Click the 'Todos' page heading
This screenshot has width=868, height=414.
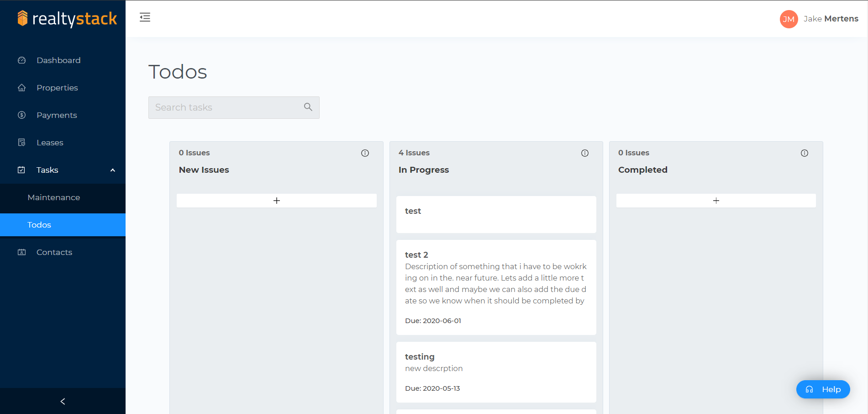[x=178, y=72]
